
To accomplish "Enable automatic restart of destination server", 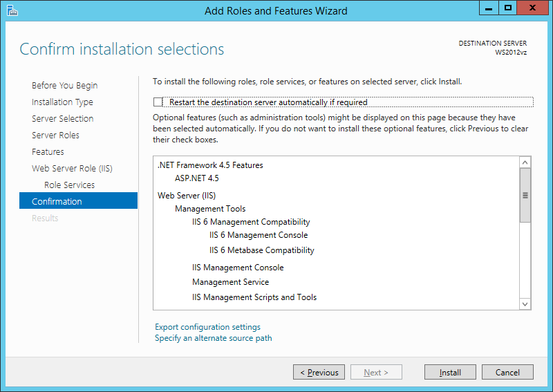I will (x=158, y=102).
